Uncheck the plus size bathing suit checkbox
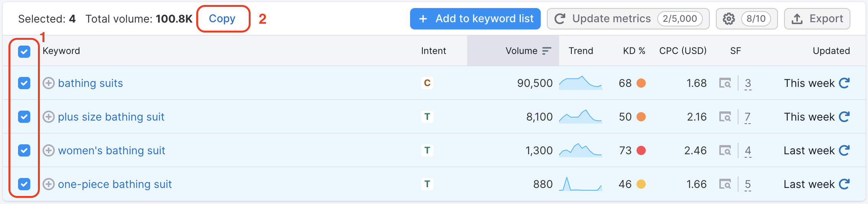Image resolution: width=868 pixels, height=204 pixels. coord(24,117)
